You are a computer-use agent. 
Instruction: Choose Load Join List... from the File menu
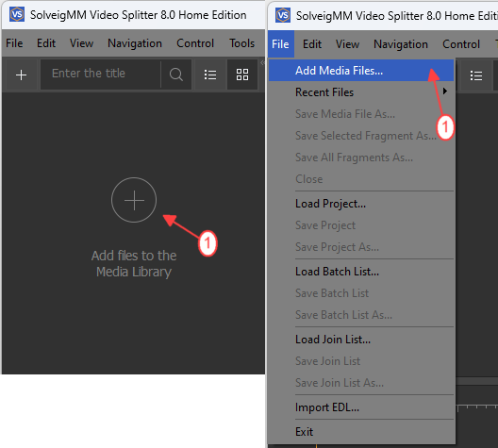pyautogui.click(x=361, y=340)
